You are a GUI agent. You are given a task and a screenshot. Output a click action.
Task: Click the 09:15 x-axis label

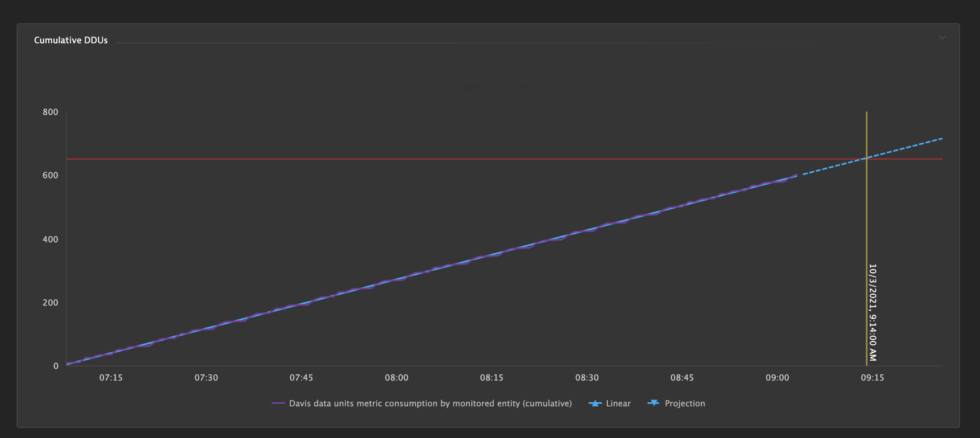[872, 378]
